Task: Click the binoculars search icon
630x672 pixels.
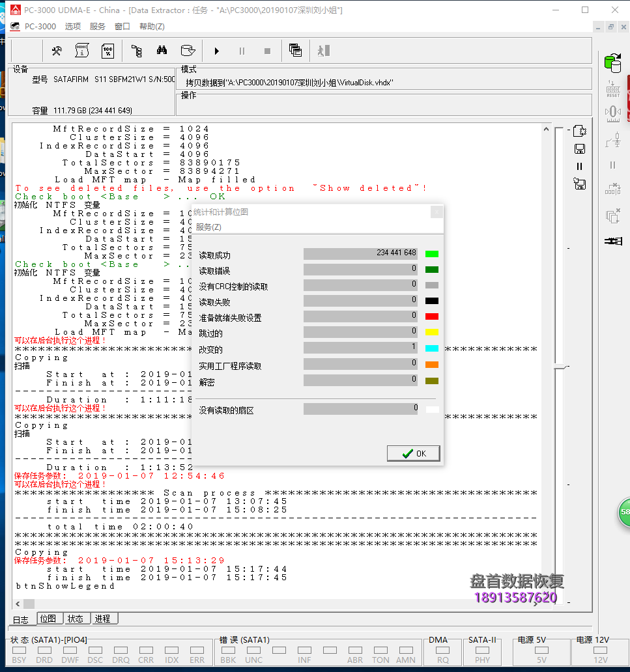Action: (x=162, y=51)
